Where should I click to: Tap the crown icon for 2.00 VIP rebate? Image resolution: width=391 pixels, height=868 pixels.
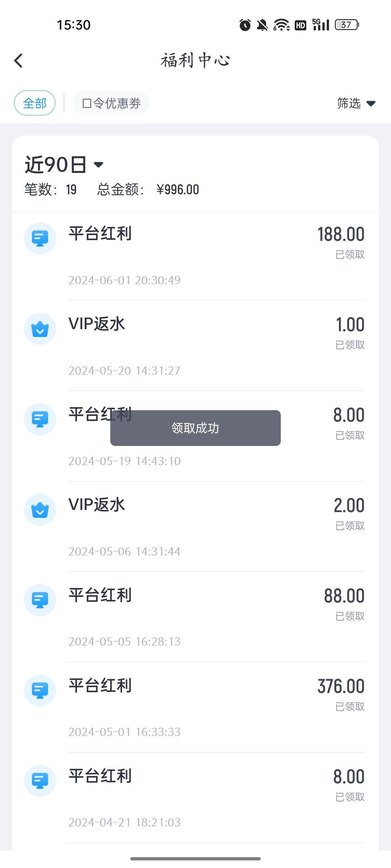point(40,510)
